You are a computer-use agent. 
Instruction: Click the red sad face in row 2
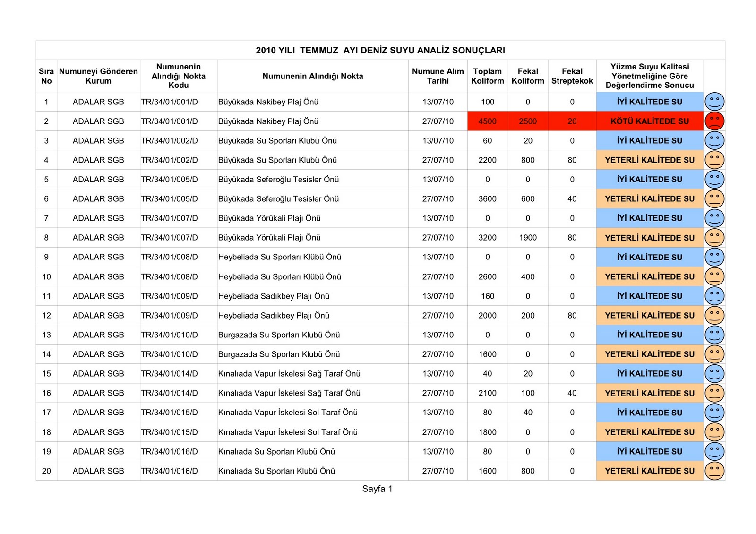pos(714,121)
